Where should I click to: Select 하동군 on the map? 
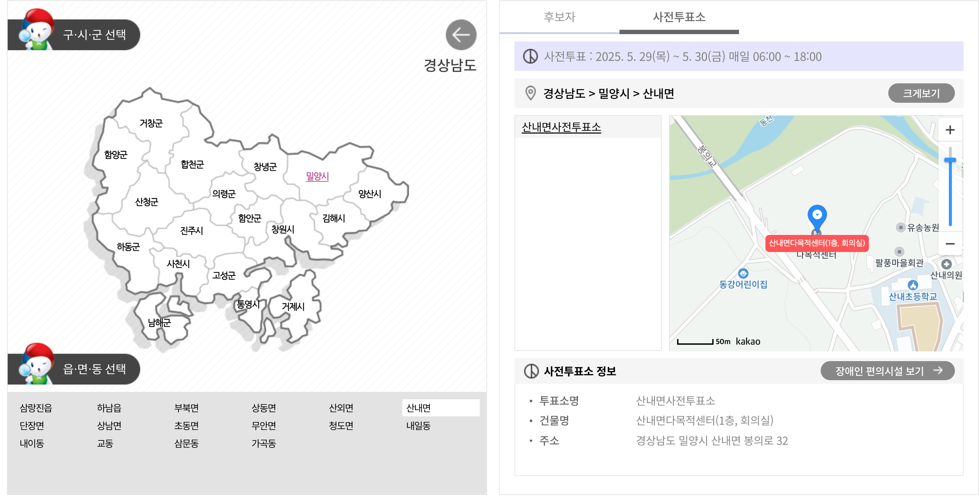pos(128,247)
